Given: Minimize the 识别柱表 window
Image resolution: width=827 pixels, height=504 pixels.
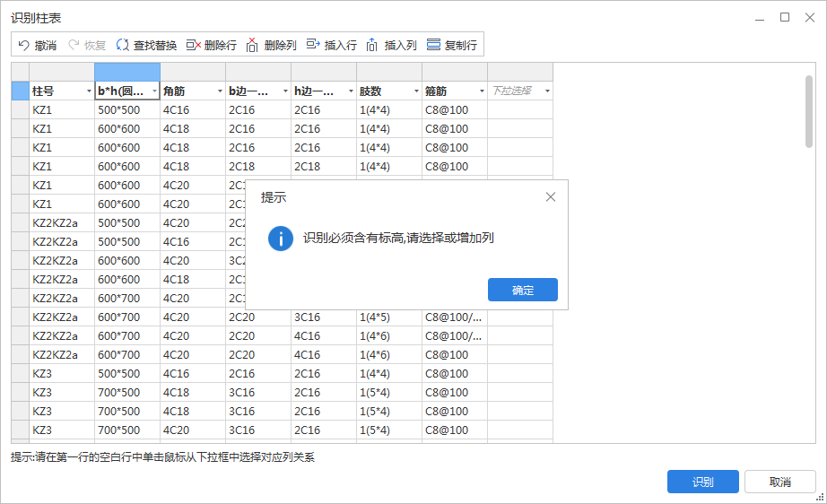Looking at the screenshot, I should pyautogui.click(x=760, y=18).
